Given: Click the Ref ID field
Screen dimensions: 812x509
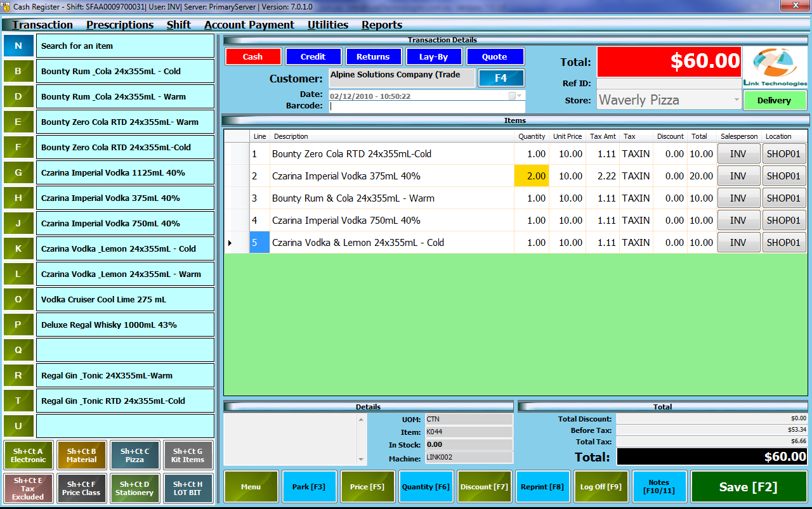Looking at the screenshot, I should coord(669,83).
